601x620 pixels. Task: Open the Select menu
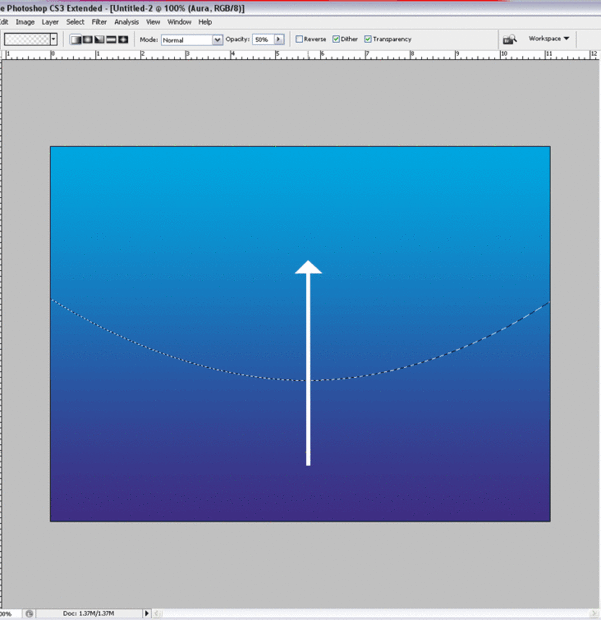click(75, 22)
